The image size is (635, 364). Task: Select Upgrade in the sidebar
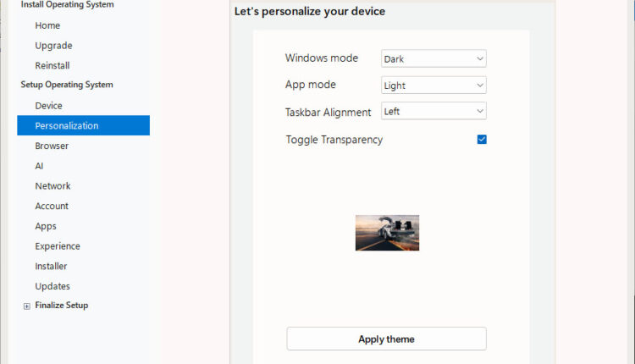(x=53, y=46)
